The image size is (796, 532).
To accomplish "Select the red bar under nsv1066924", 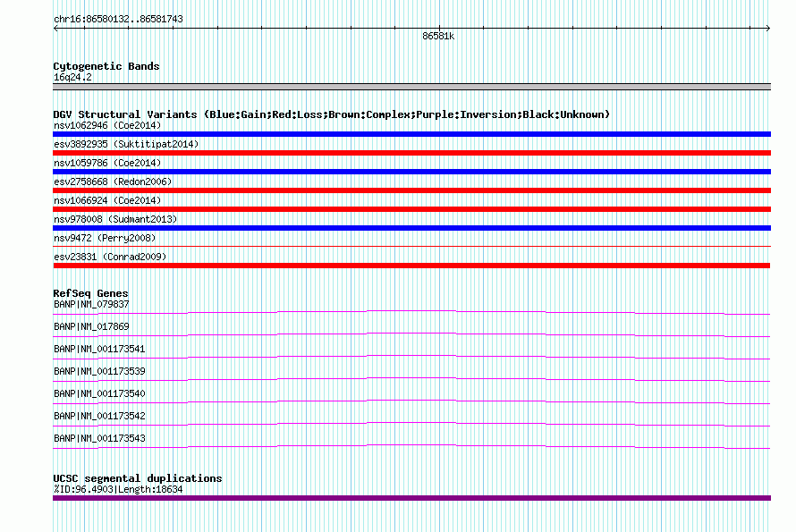I will (411, 209).
